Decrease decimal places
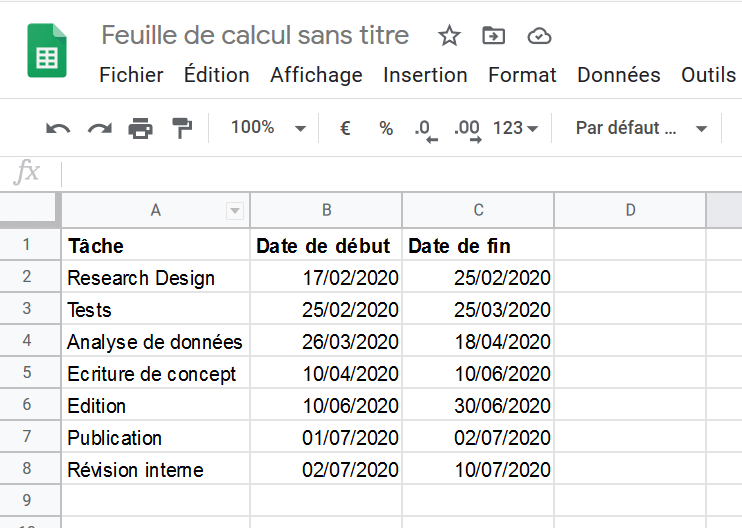This screenshot has height=528, width=742. 426,130
